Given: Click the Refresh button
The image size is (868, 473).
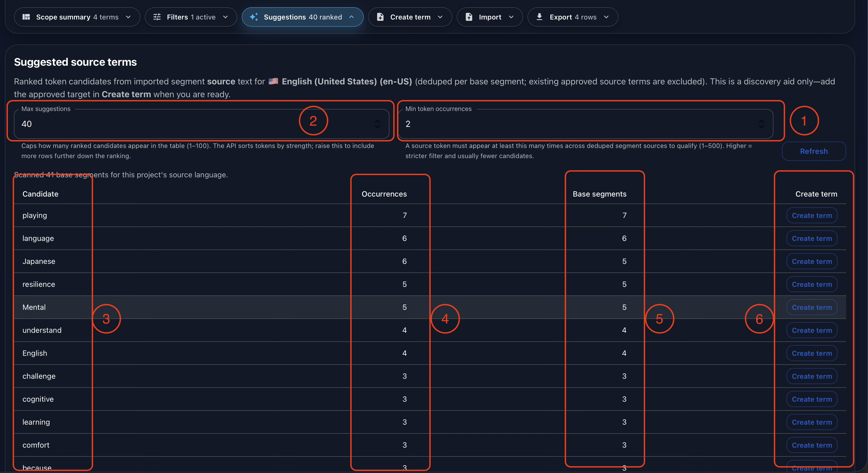Looking at the screenshot, I should tap(814, 151).
